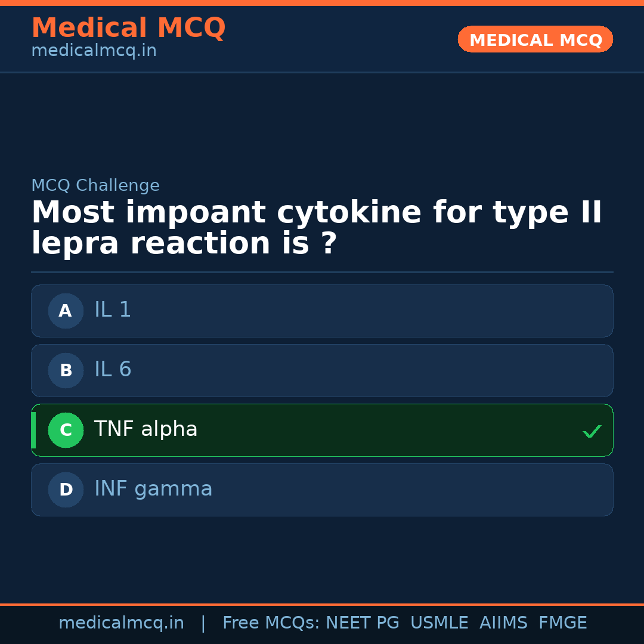The image size is (644, 644).
Task: Click the Free MCQs footer text
Action: [x=271, y=623]
